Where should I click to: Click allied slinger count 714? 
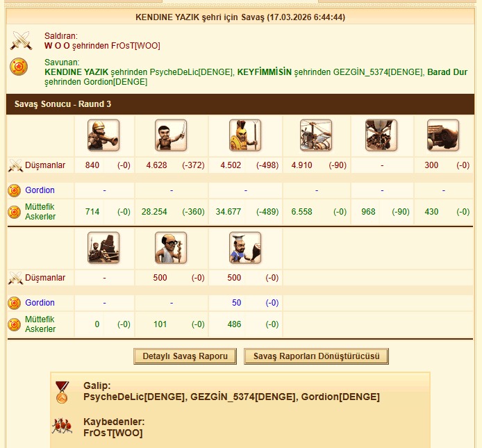point(92,212)
